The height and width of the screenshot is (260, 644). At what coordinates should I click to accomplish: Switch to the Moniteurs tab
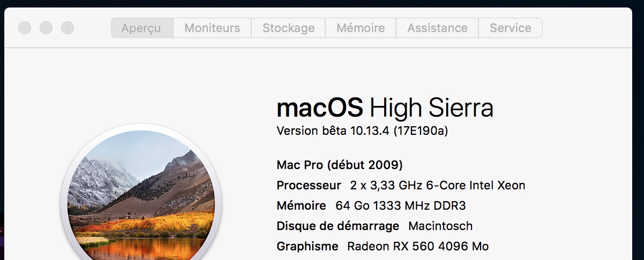(x=212, y=28)
